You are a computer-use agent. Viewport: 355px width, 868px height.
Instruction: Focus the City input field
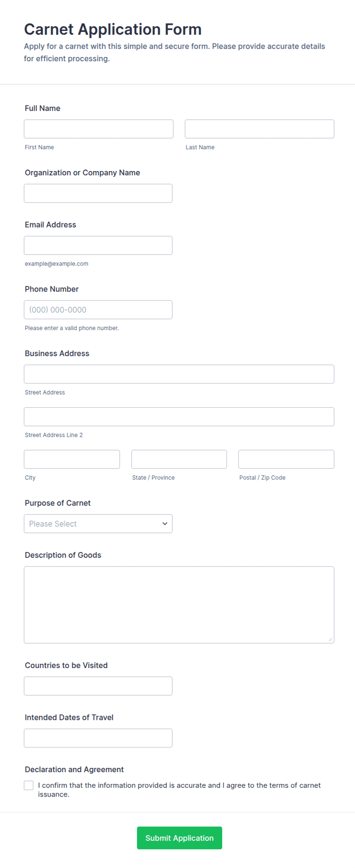(x=72, y=460)
